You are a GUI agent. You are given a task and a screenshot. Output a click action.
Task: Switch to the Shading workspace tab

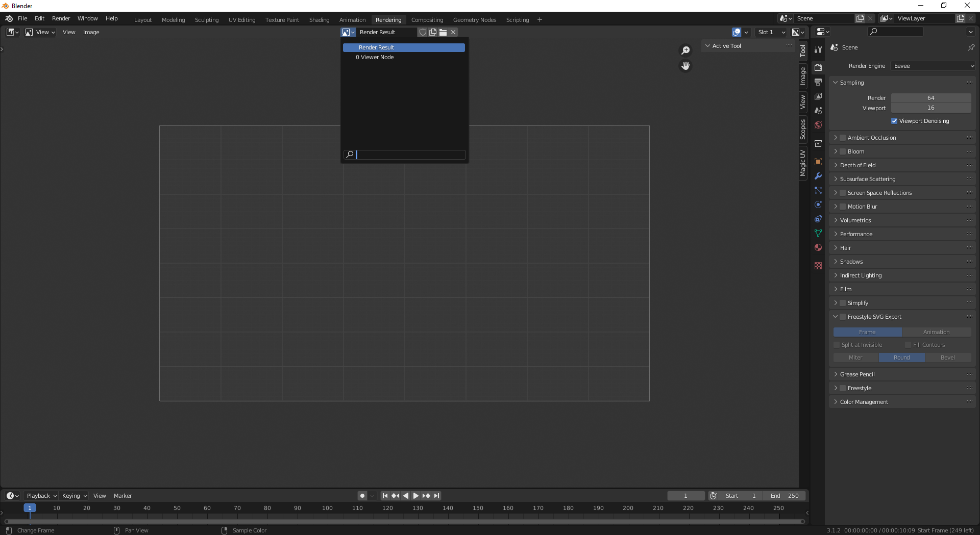pyautogui.click(x=319, y=20)
